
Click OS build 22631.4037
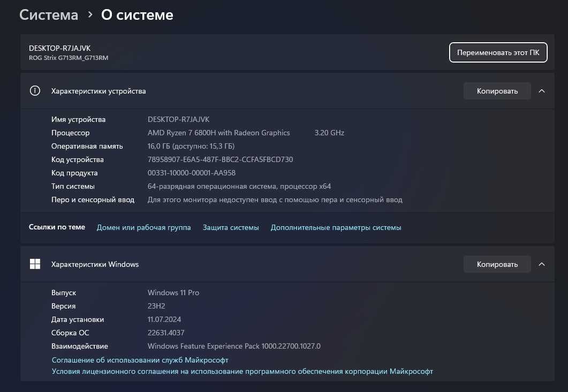point(166,333)
